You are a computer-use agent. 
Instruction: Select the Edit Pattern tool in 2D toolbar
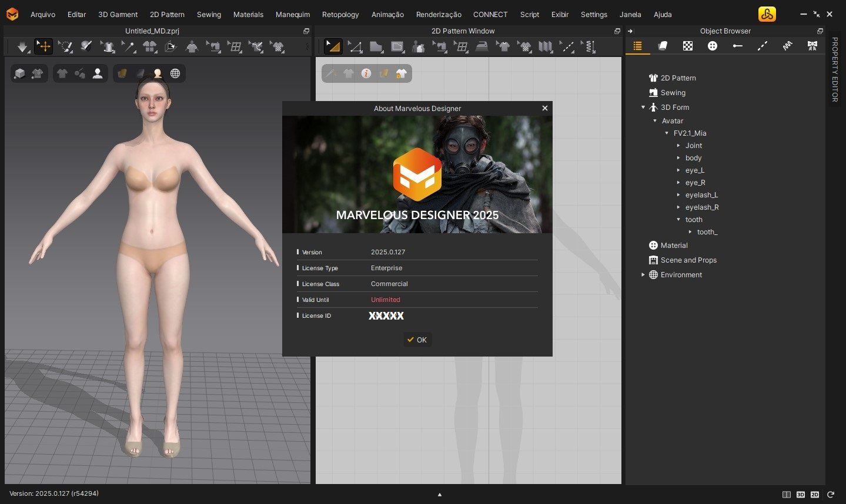[333, 46]
